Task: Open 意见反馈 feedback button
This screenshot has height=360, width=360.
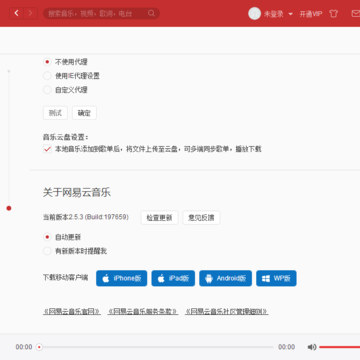Action: [x=201, y=218]
